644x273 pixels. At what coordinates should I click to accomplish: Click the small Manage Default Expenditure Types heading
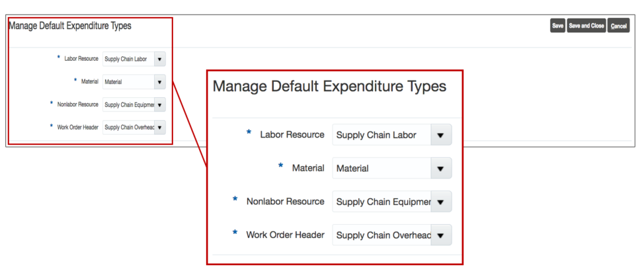[x=69, y=26]
